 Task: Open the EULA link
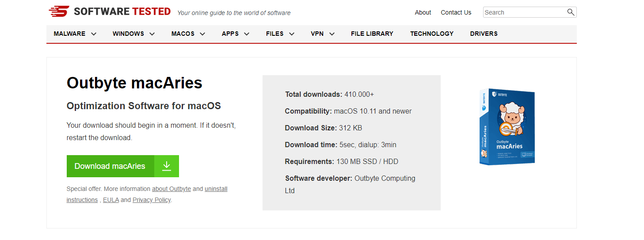(x=111, y=200)
